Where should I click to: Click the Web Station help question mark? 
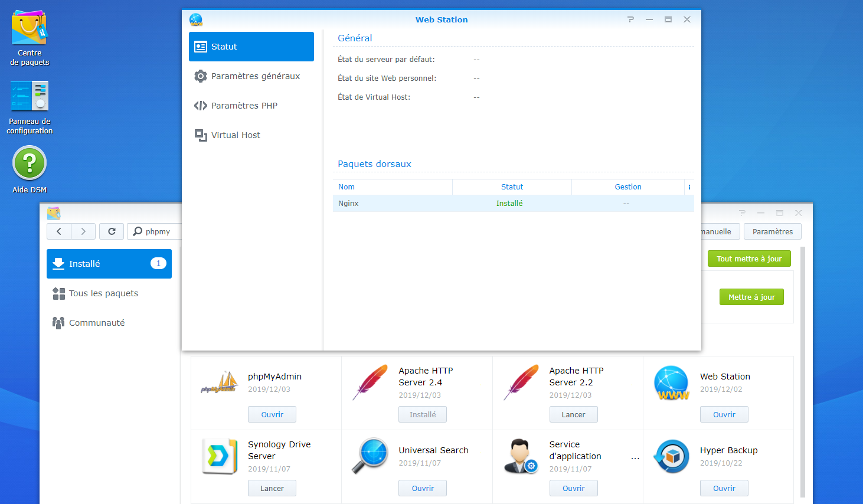(630, 19)
